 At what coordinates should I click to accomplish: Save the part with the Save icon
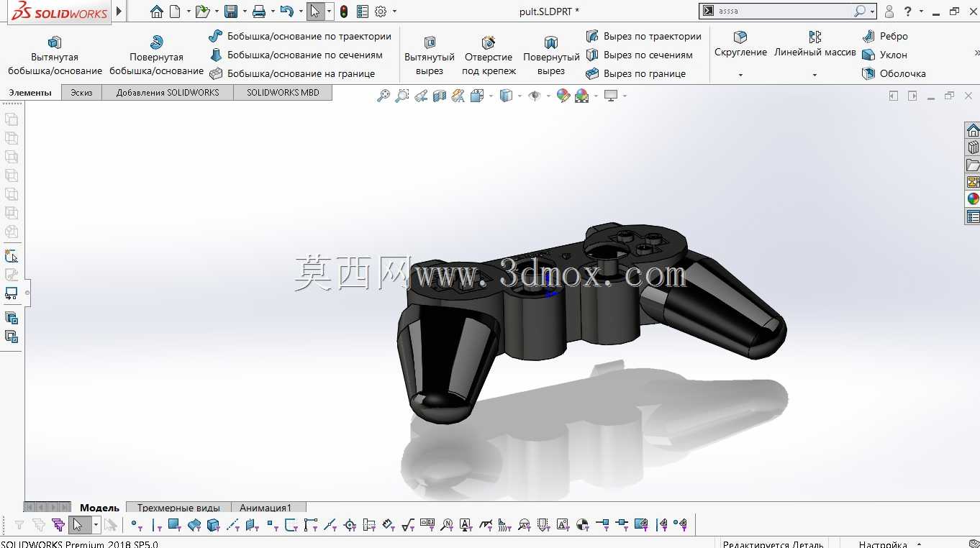[231, 12]
